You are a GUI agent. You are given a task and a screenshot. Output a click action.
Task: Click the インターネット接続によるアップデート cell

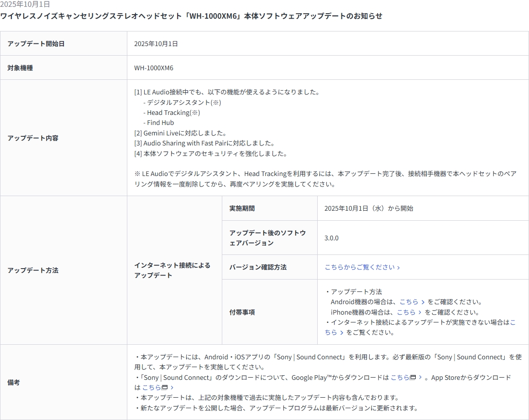pyautogui.click(x=172, y=270)
